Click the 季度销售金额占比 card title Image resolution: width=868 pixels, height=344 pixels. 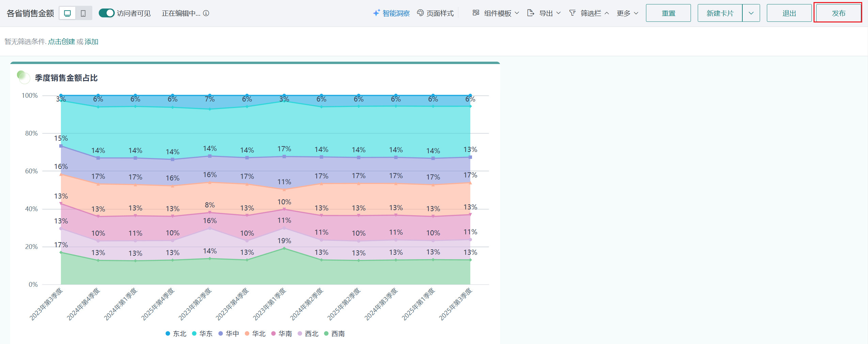[x=66, y=78]
